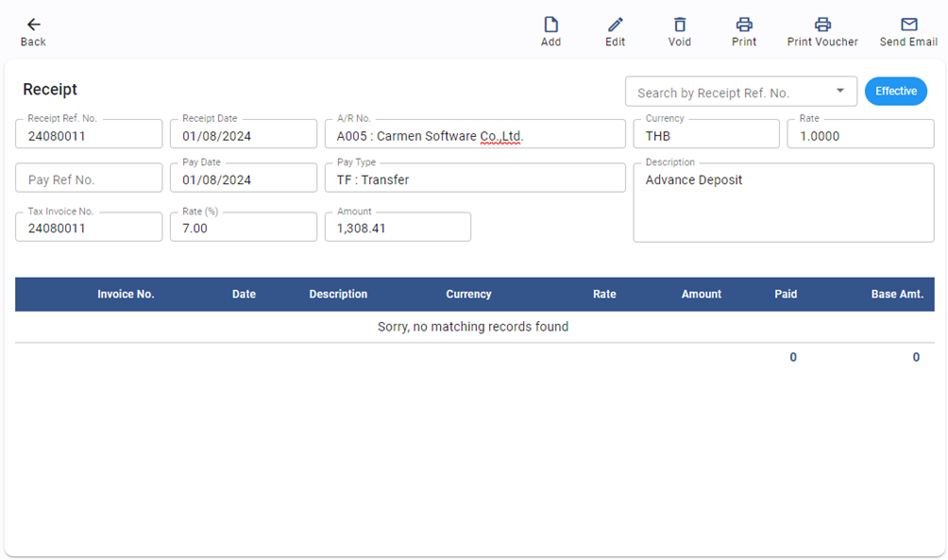948x560 pixels.
Task: Open the receipt search dropdown arrow
Action: (x=839, y=92)
